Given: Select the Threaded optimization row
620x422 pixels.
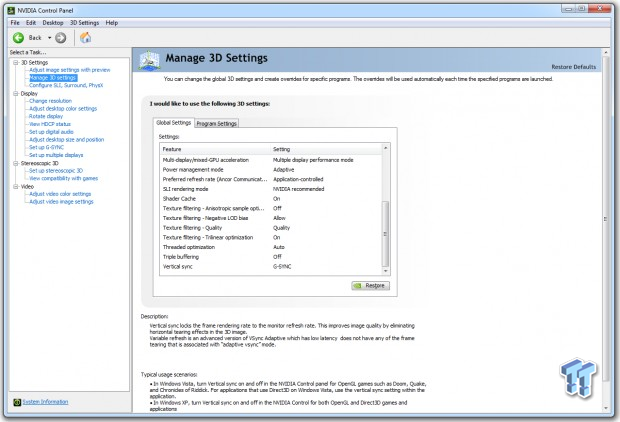Looking at the screenshot, I should (x=271, y=247).
